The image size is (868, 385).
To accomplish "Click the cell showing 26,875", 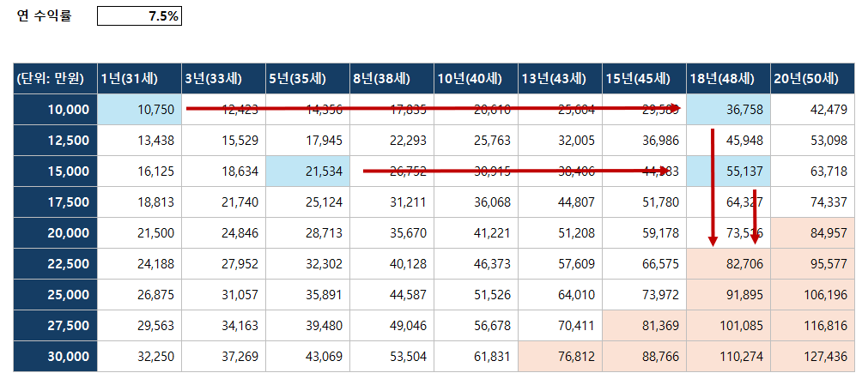I will click(139, 295).
